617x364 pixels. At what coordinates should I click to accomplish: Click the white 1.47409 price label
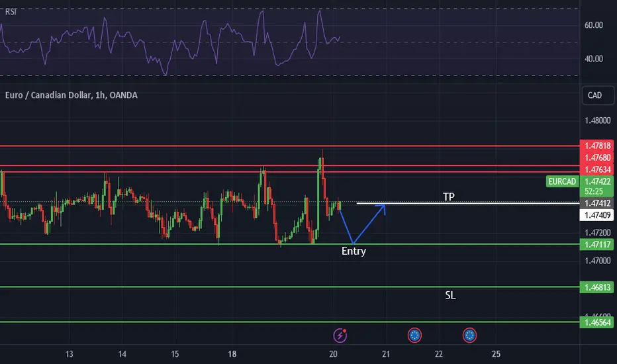[597, 215]
